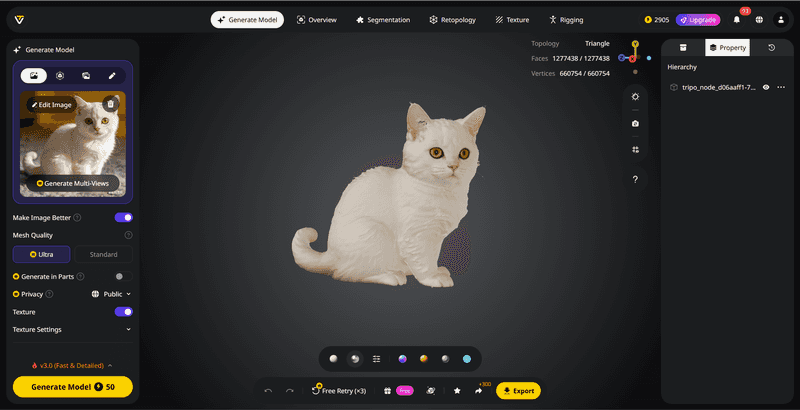Delete the uploaded cat image
Image resolution: width=800 pixels, height=410 pixels.
[111, 103]
